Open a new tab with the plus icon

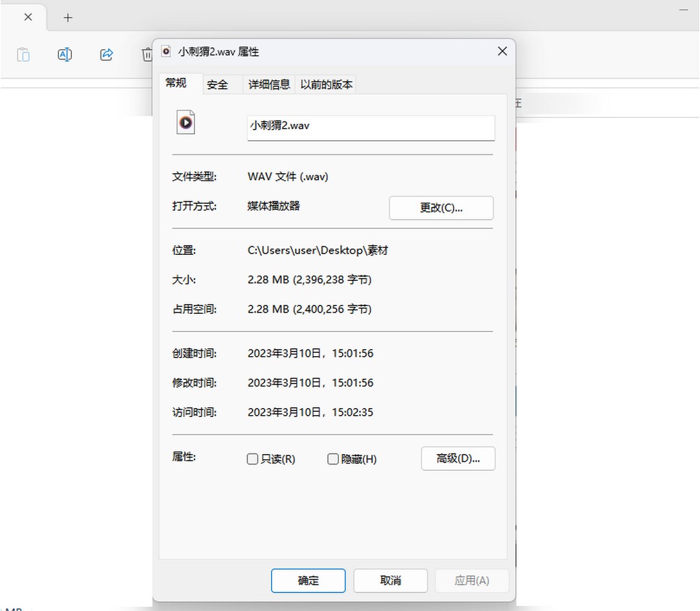67,18
